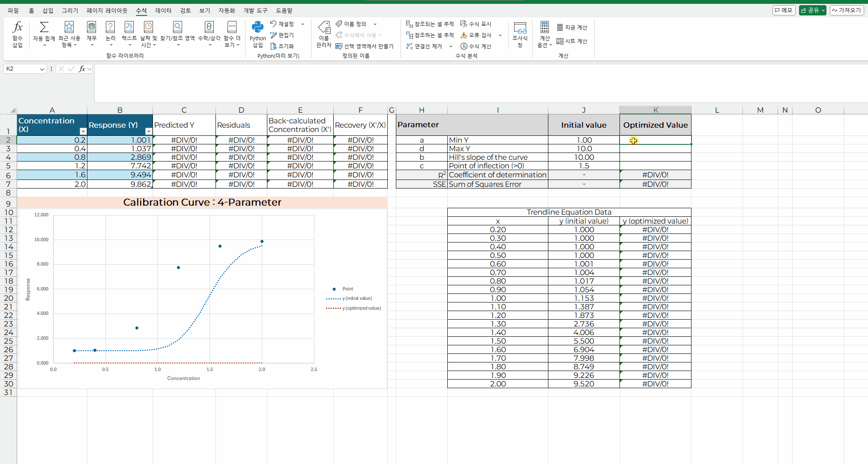Open the Page Layout (페이지 레이아웃) tab

point(107,10)
